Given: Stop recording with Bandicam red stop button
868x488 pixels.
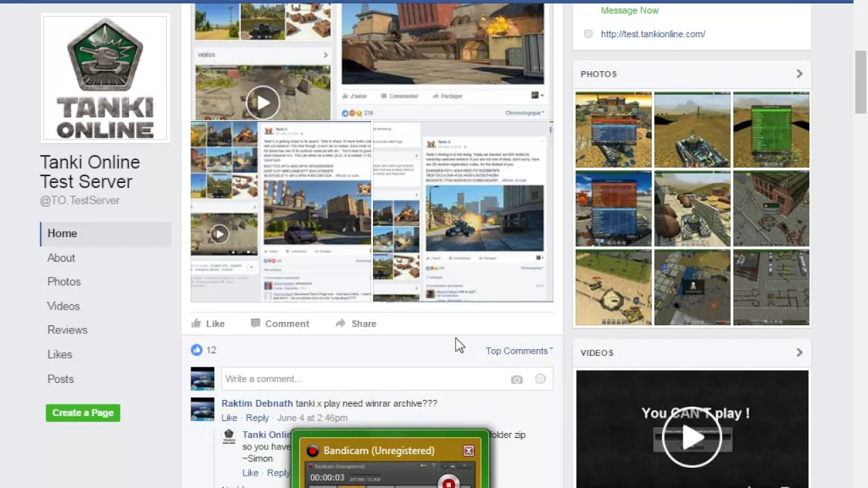Looking at the screenshot, I should click(x=448, y=483).
